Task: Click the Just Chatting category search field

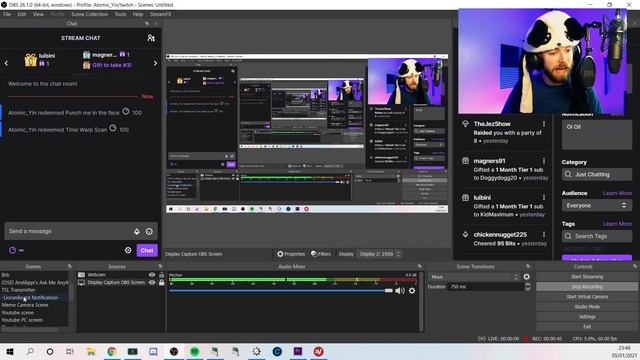Action: [x=597, y=174]
